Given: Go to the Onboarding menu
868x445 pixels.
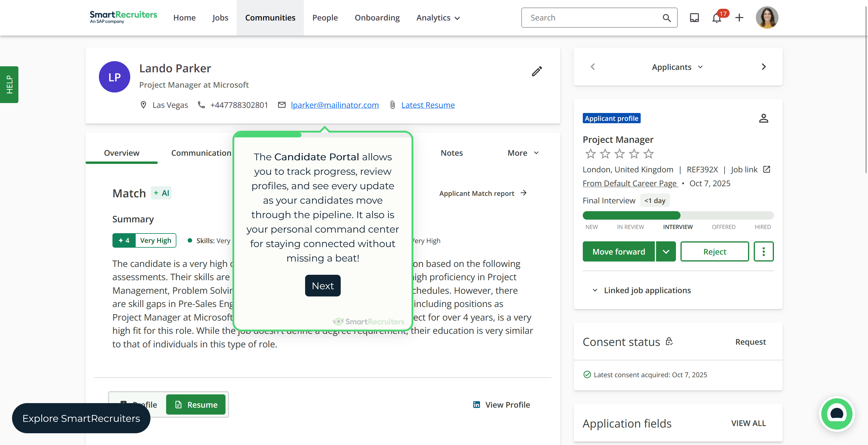Looking at the screenshot, I should [x=377, y=18].
